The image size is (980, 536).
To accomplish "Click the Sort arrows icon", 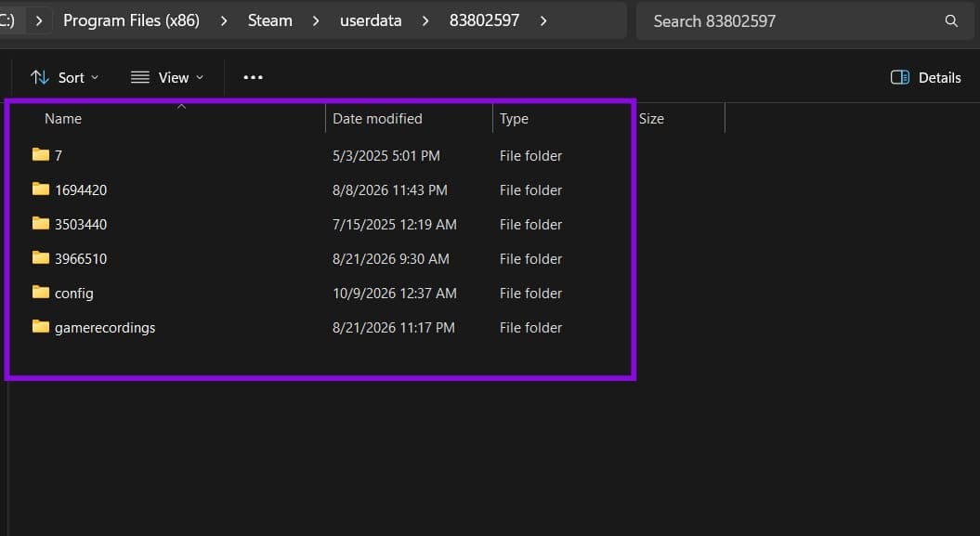I will click(x=40, y=77).
